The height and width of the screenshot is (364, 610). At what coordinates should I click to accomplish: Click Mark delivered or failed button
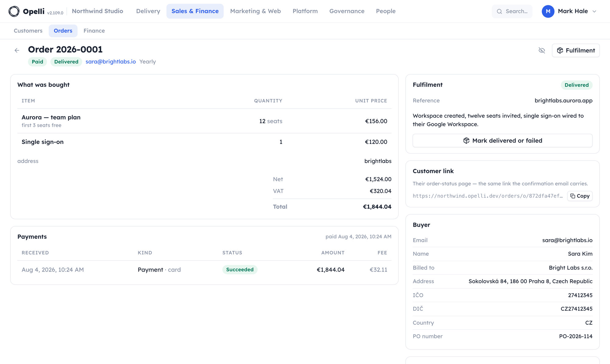click(503, 141)
